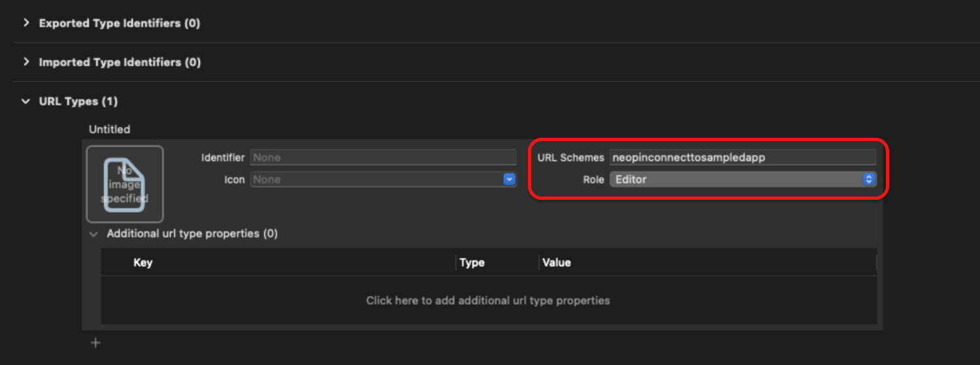This screenshot has width=980, height=365.
Task: Expand the Imported Type Identifiers section chevron
Action: (26, 62)
